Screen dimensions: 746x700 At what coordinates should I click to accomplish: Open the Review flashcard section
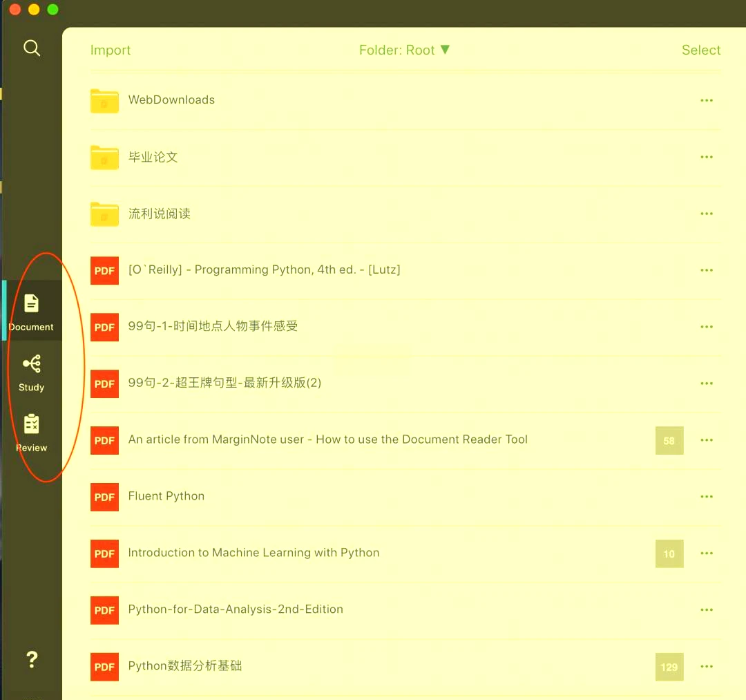point(32,433)
